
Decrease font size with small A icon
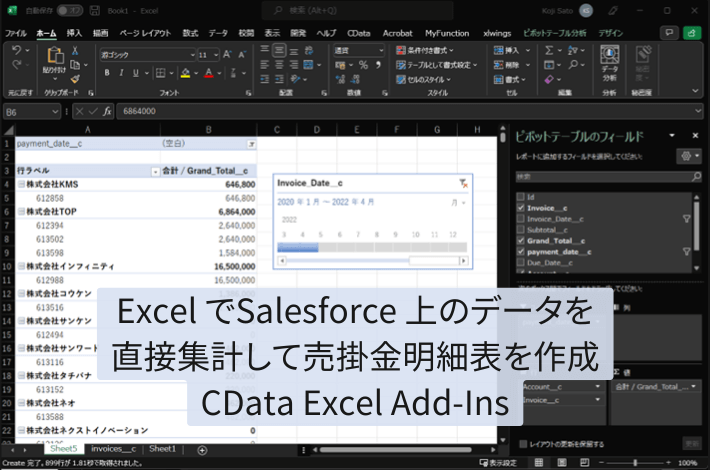242,55
